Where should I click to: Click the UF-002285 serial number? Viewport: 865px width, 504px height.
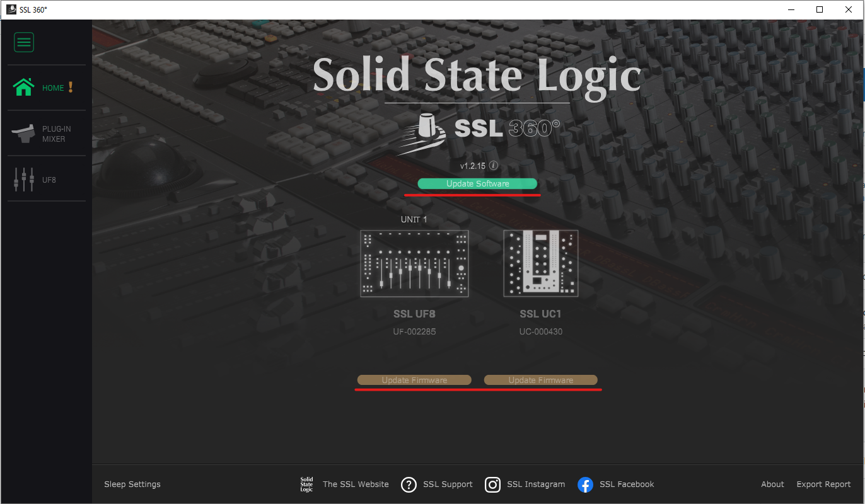414,331
